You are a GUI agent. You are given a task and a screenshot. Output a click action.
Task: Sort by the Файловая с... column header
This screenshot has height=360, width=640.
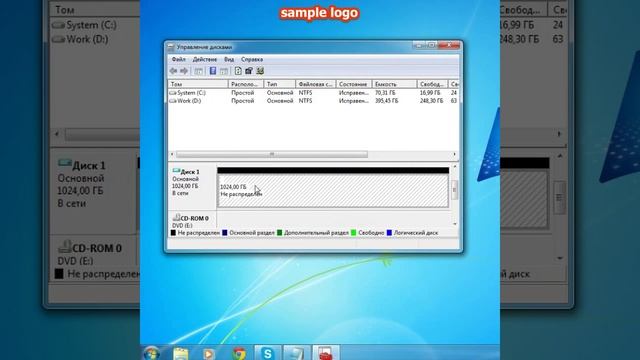tap(316, 84)
